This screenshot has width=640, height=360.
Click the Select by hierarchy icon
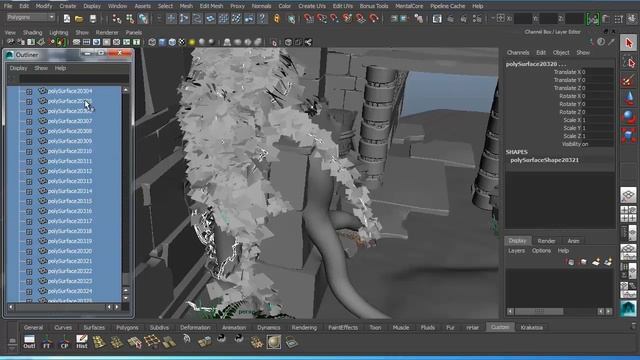(117, 18)
